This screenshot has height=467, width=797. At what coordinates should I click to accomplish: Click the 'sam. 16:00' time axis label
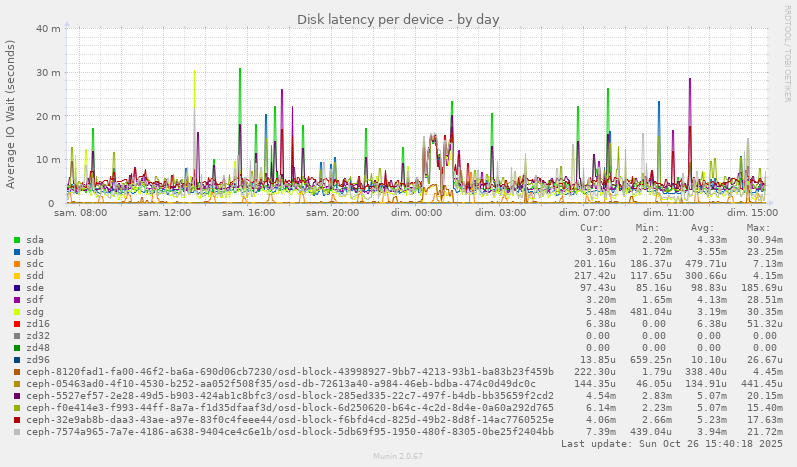(x=248, y=213)
